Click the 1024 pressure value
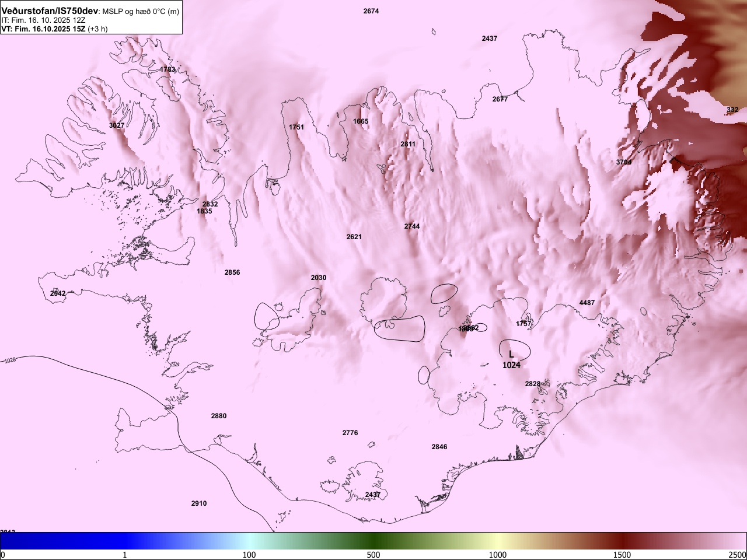The width and height of the screenshot is (747, 560). 511,365
